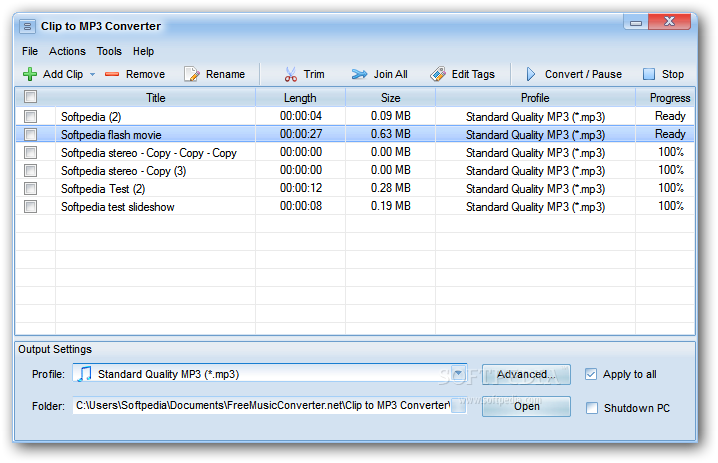Open the Help menu
718x463 pixels.
pyautogui.click(x=143, y=51)
